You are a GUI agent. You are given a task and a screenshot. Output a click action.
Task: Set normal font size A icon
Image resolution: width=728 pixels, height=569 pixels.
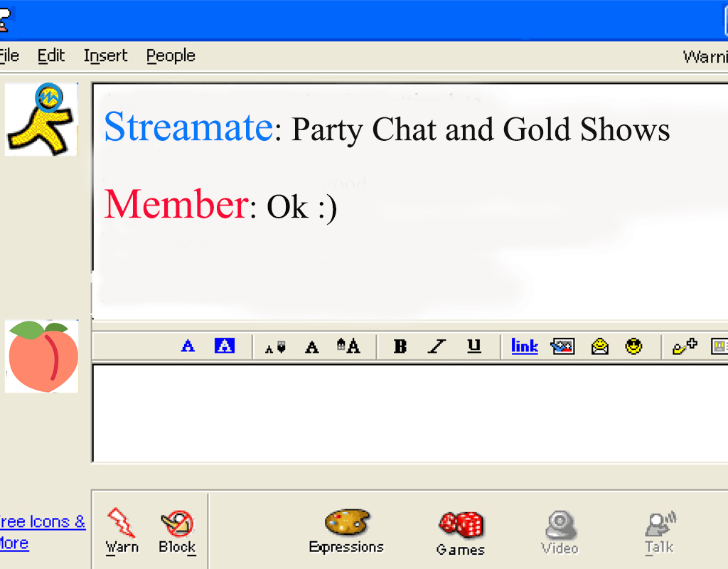tap(312, 347)
